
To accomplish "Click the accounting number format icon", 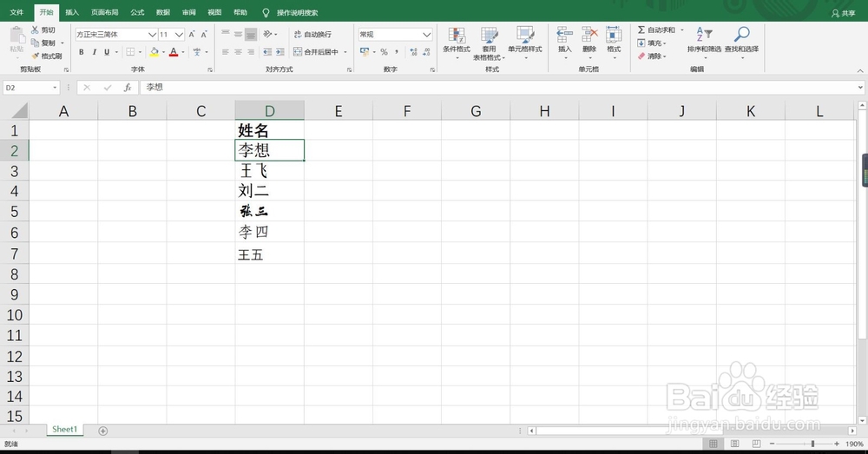I will point(365,52).
